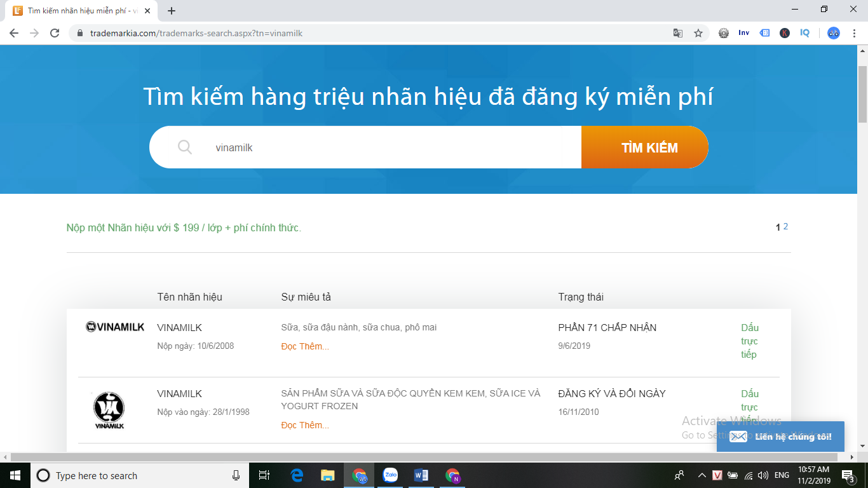Click the PHẦN 71 CHẤP NHẬN status

(x=607, y=328)
